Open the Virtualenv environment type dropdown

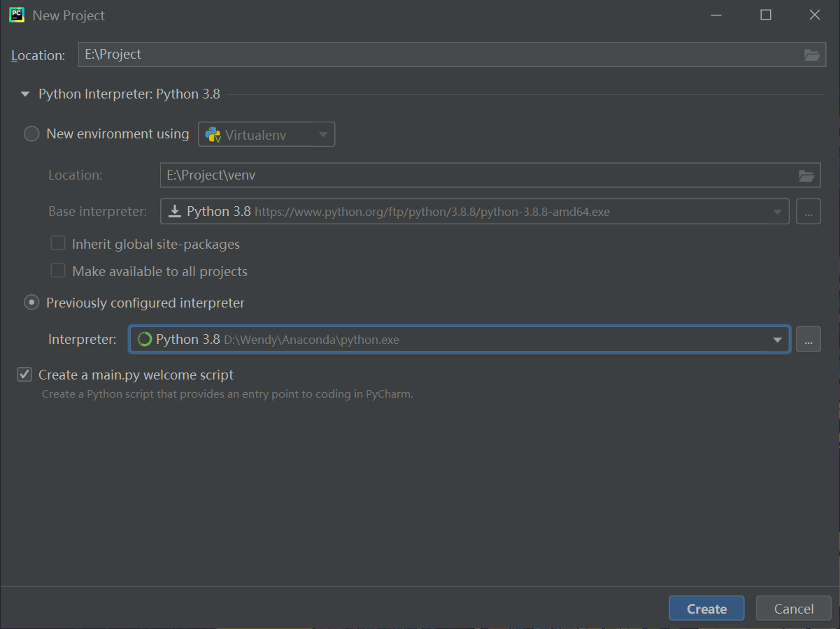tap(266, 134)
